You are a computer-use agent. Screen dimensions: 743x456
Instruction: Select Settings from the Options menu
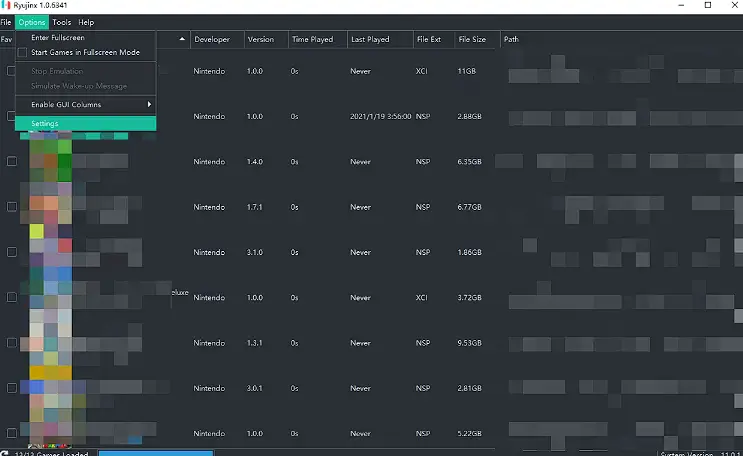click(46, 123)
